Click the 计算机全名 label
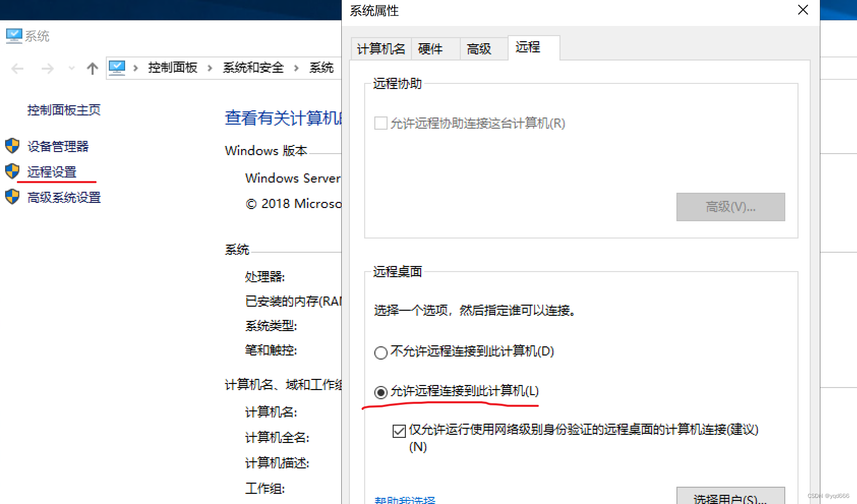857x504 pixels. 277,437
